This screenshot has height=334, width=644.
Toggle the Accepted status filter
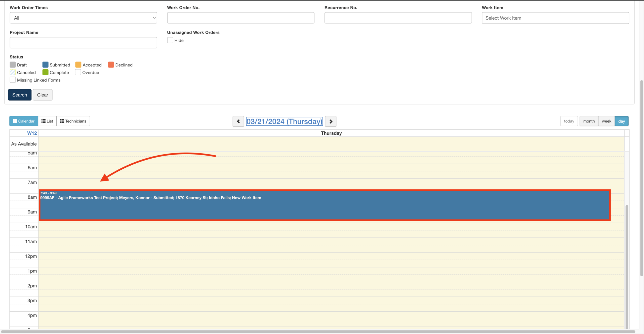click(78, 65)
